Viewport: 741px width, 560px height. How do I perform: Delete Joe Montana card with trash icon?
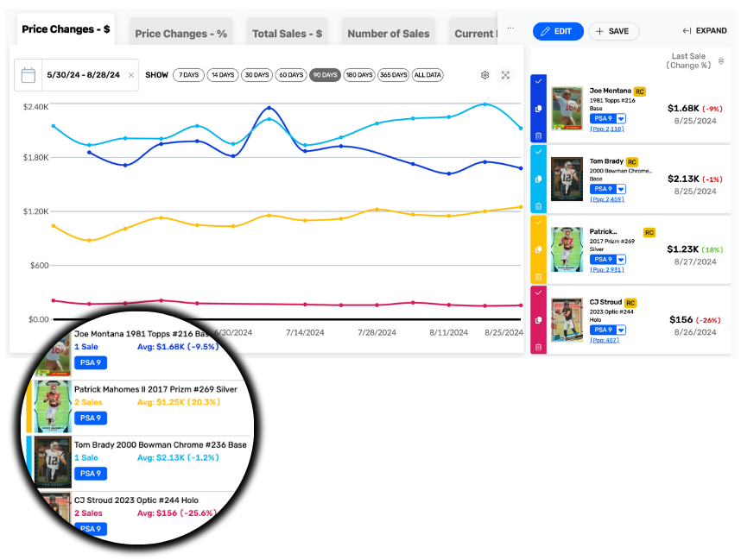[538, 135]
